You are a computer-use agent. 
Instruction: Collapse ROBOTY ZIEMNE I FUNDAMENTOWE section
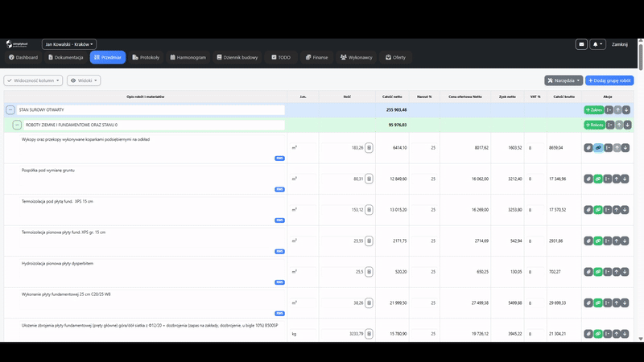pos(17,125)
